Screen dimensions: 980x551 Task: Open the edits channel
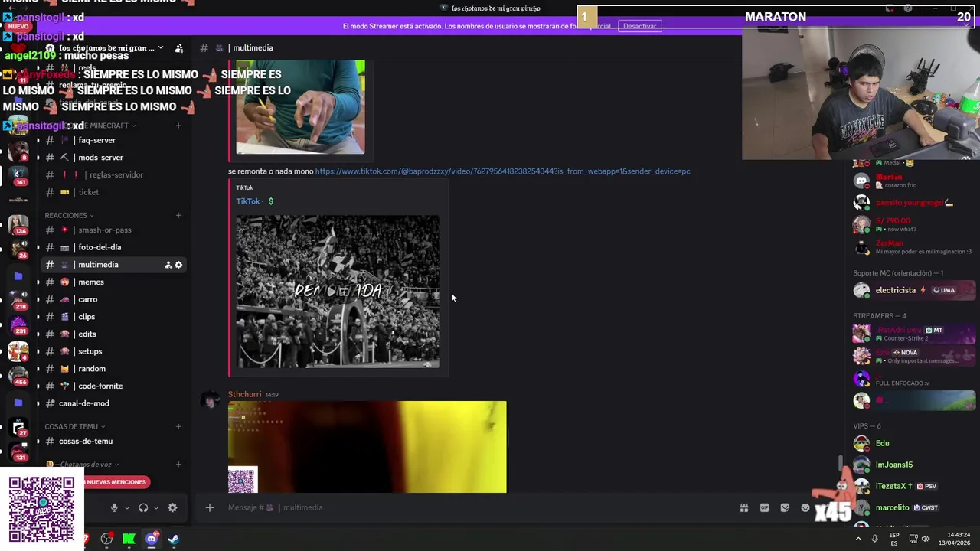113,334
